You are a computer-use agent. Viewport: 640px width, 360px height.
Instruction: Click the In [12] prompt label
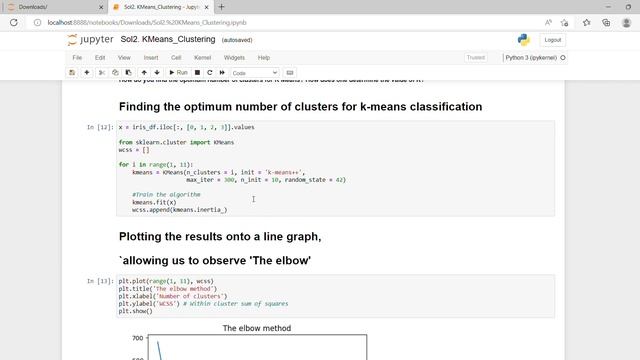(100, 127)
